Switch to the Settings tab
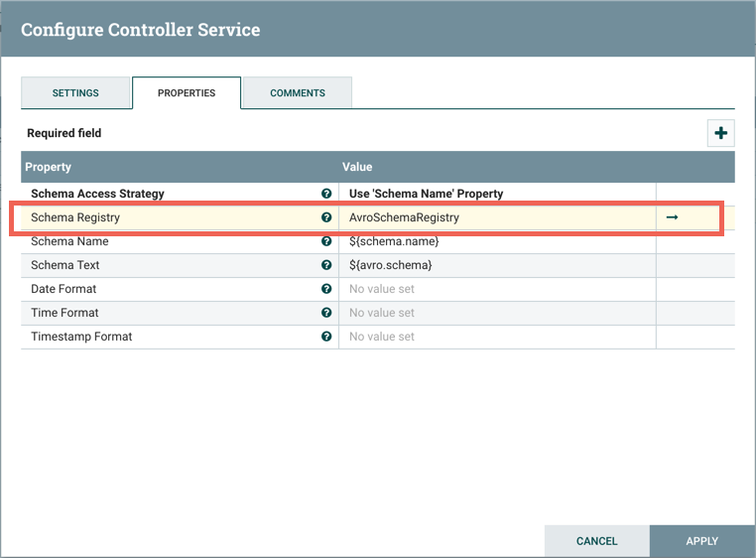The height and width of the screenshot is (558, 756). pos(75,93)
